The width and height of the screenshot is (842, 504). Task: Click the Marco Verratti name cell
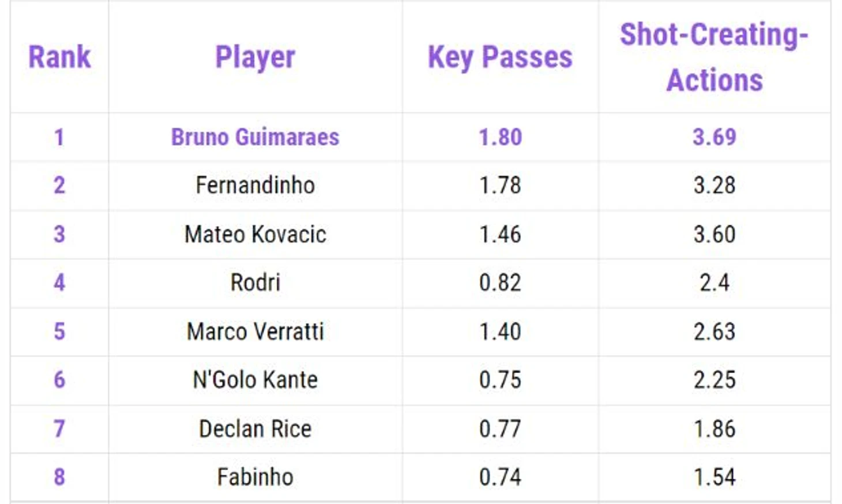tap(255, 332)
